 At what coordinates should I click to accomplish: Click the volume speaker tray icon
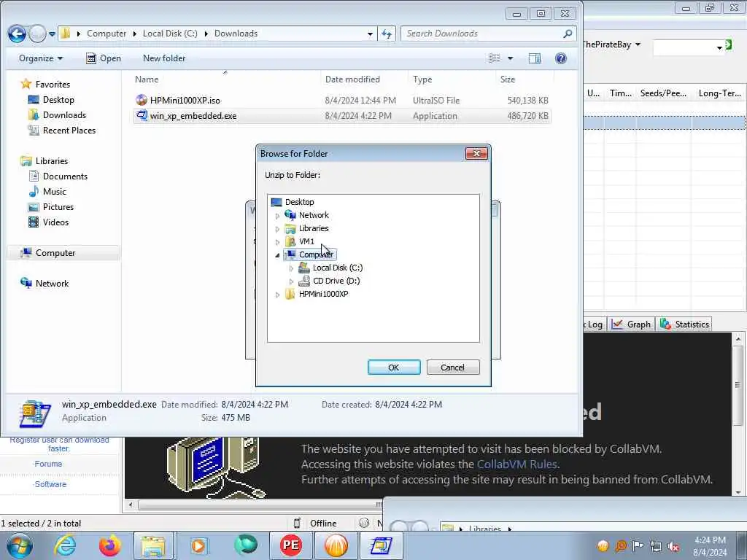pyautogui.click(x=673, y=546)
